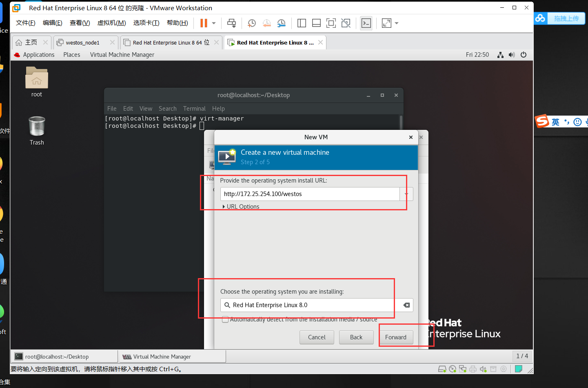Viewport: 588px width, 388px height.
Task: Click the Sogou S input method icon
Action: click(x=542, y=121)
